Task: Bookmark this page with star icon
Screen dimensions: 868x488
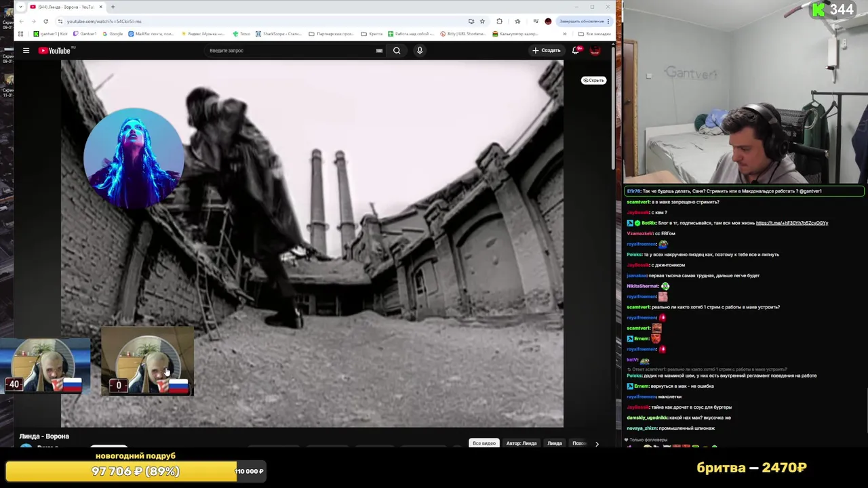Action: pyautogui.click(x=482, y=21)
